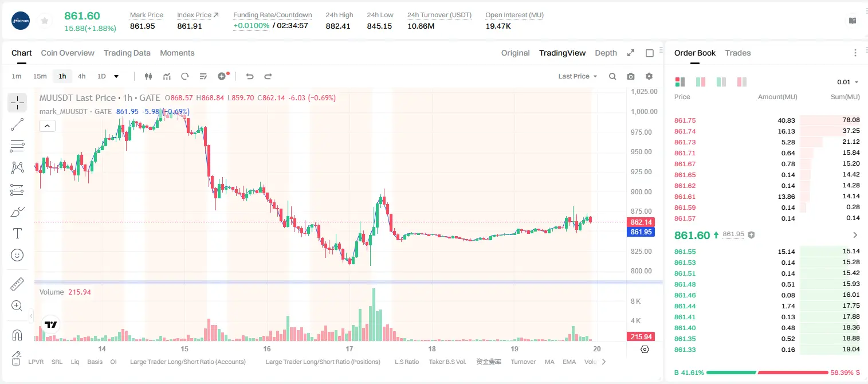Open the Last Price source dropdown
This screenshot has height=384, width=868.
click(x=578, y=76)
